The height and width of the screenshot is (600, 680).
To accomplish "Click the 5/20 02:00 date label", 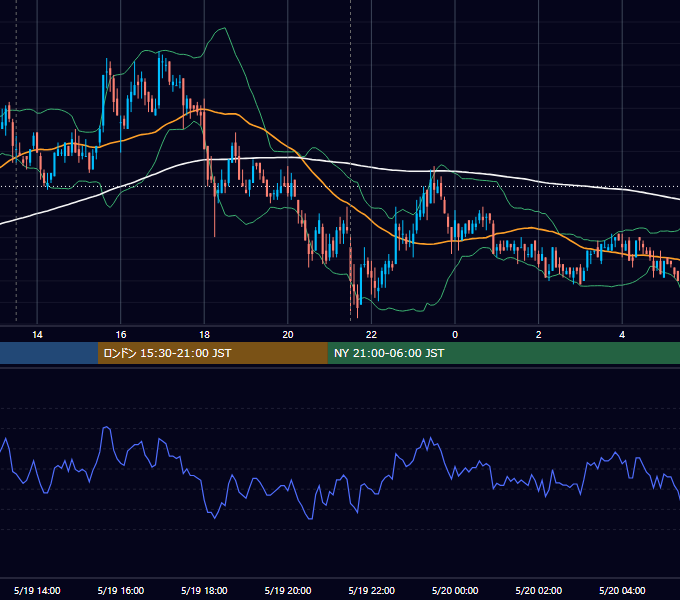I will pos(539,590).
